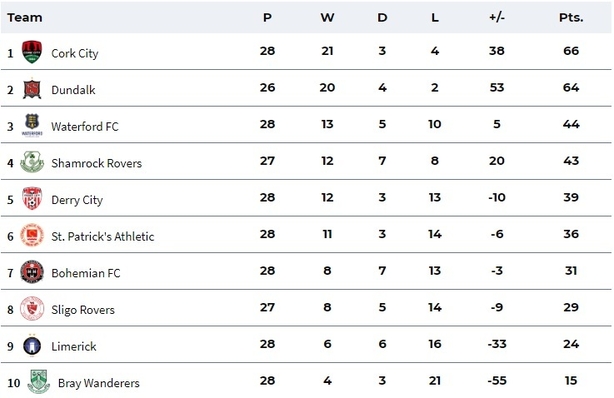614x398 pixels.
Task: Click the Bray Wanderers club crest
Action: coord(38,381)
